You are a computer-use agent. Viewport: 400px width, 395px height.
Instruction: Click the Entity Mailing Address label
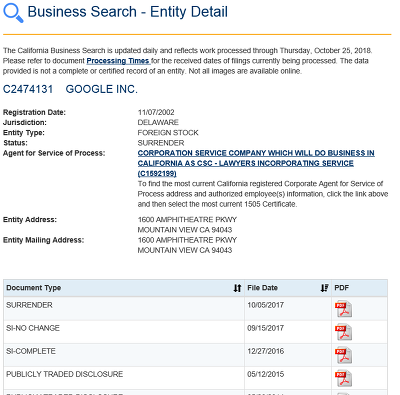pyautogui.click(x=43, y=240)
